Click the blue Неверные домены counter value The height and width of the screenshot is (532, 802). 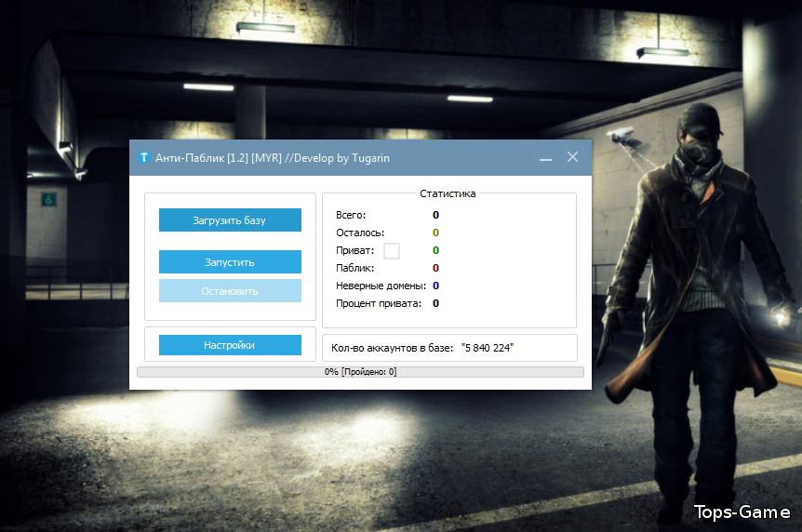click(435, 286)
